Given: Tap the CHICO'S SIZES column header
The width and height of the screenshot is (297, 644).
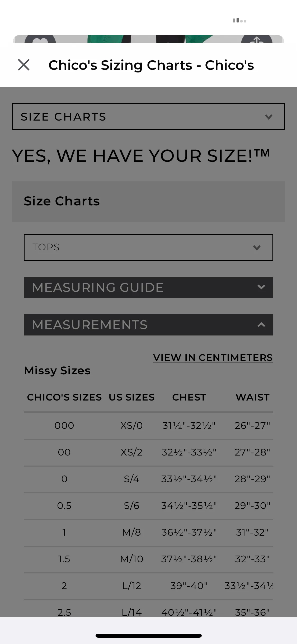Looking at the screenshot, I should (x=64, y=397).
